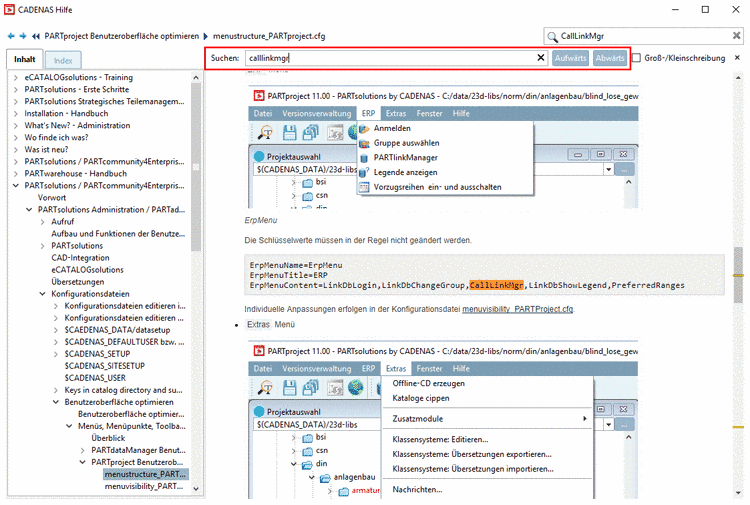The image size is (750, 505).
Task: Select $CADENAS_SITESETUP tree item
Action: (105, 366)
